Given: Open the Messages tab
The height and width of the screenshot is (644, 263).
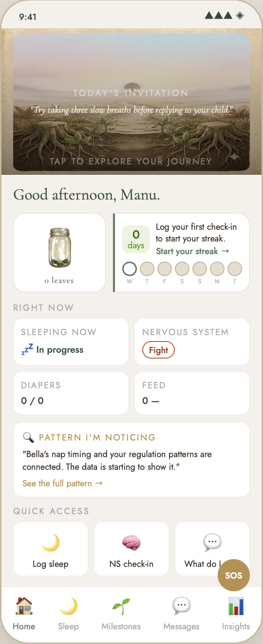Looking at the screenshot, I should pos(181,614).
